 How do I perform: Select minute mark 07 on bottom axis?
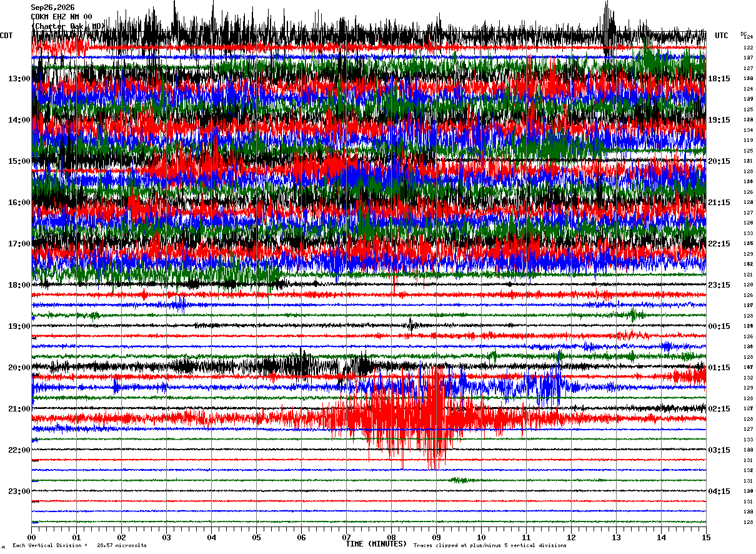(346, 537)
